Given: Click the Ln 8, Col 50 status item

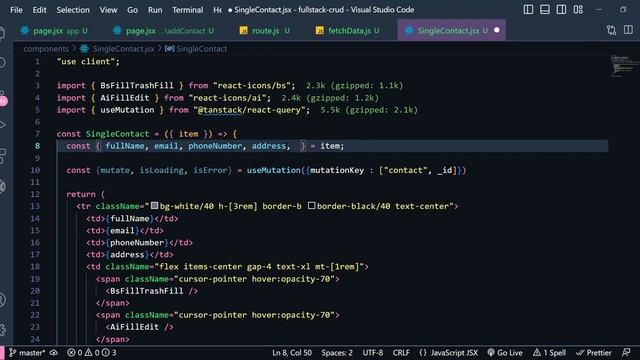Looking at the screenshot, I should click(292, 353).
